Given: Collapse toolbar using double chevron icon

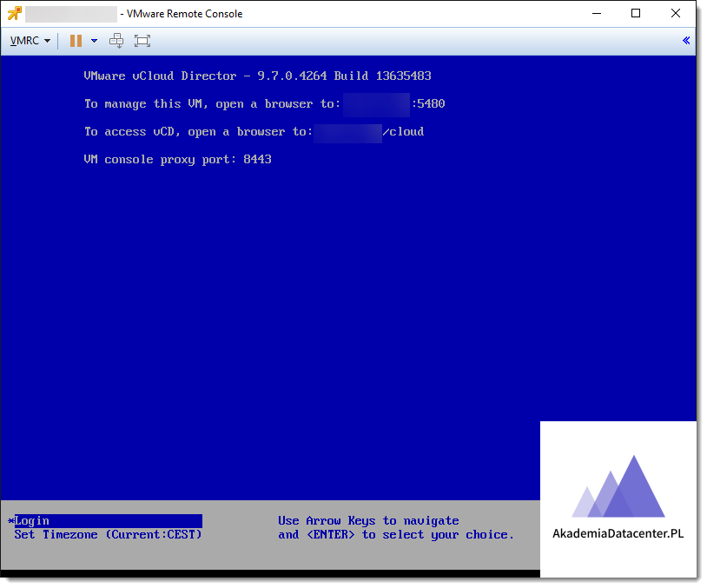Looking at the screenshot, I should (x=686, y=41).
